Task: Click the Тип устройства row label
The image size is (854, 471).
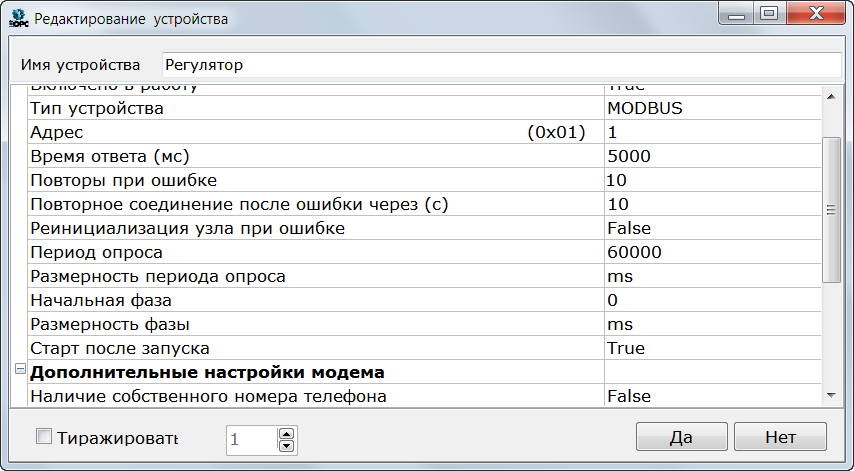Action: 97,108
